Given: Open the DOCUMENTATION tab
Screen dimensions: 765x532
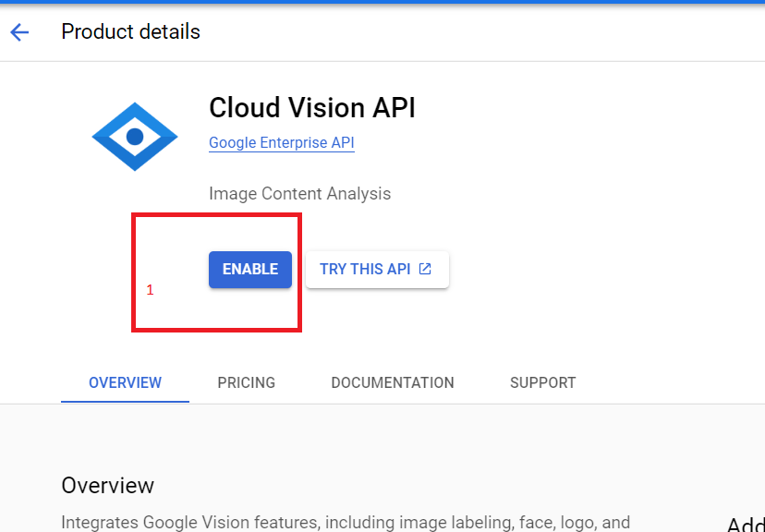Looking at the screenshot, I should (392, 382).
